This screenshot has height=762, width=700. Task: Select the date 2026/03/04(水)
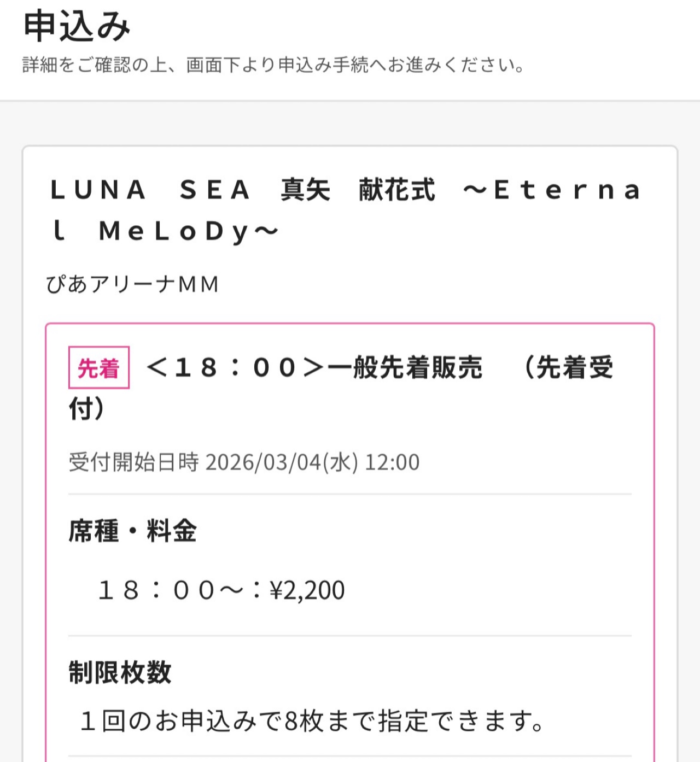282,462
